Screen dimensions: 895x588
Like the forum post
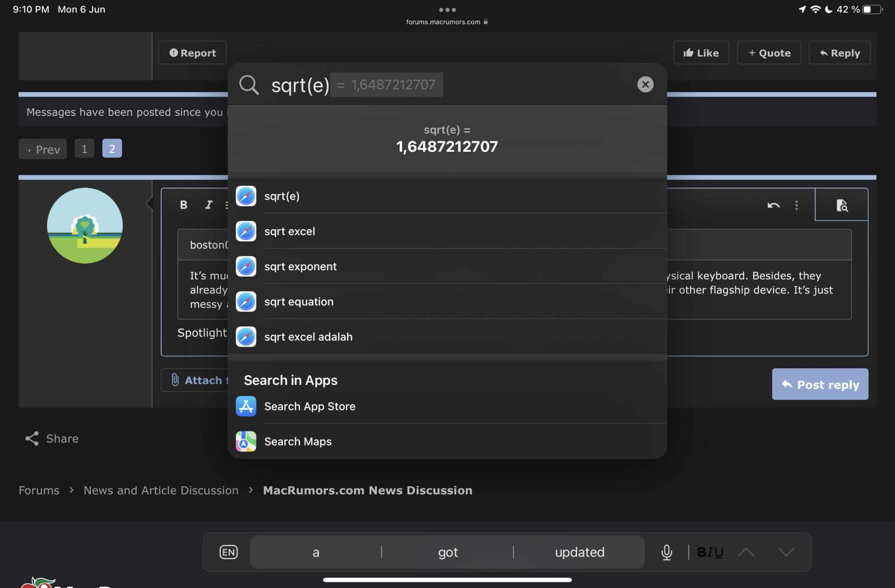point(701,53)
